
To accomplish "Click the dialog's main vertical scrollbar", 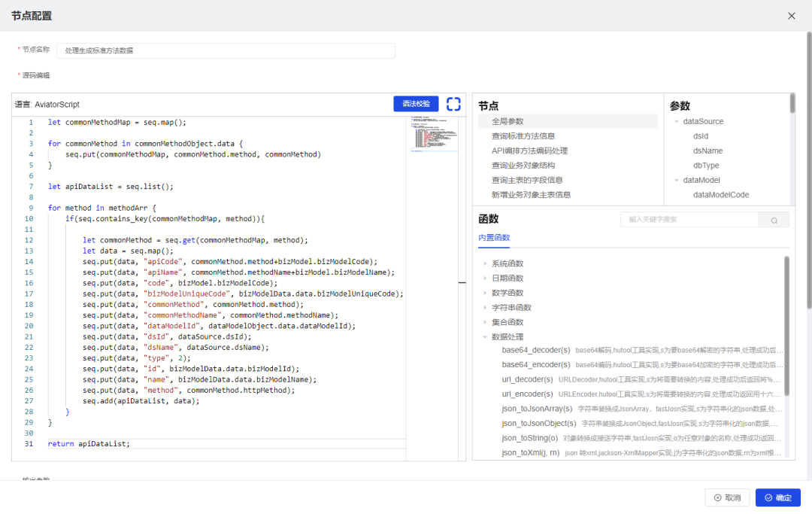I will coord(809,171).
